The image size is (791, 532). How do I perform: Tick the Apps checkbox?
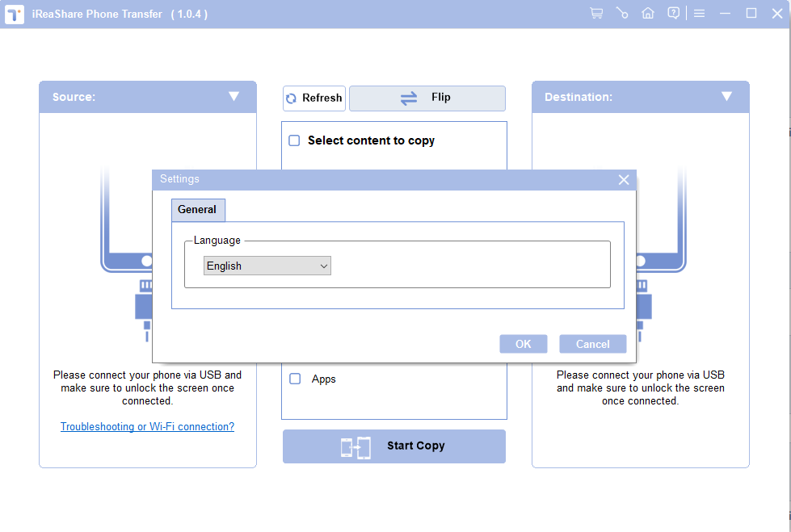295,379
